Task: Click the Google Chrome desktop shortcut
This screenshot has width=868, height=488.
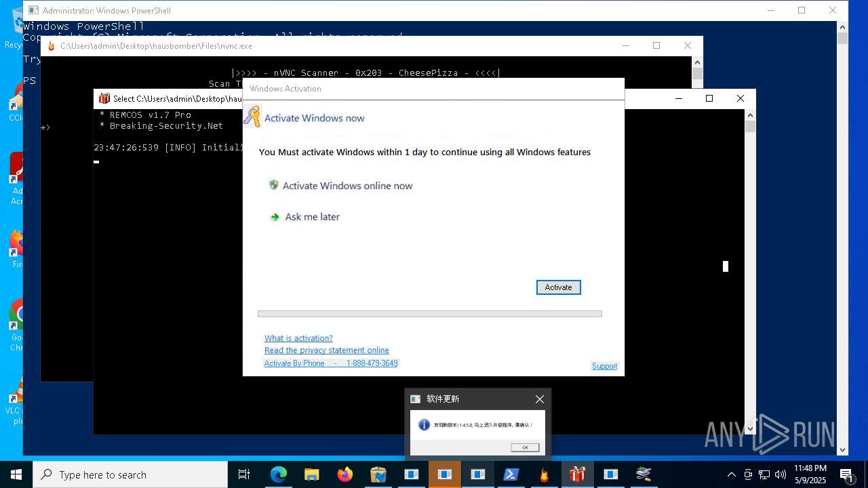Action: [16, 325]
